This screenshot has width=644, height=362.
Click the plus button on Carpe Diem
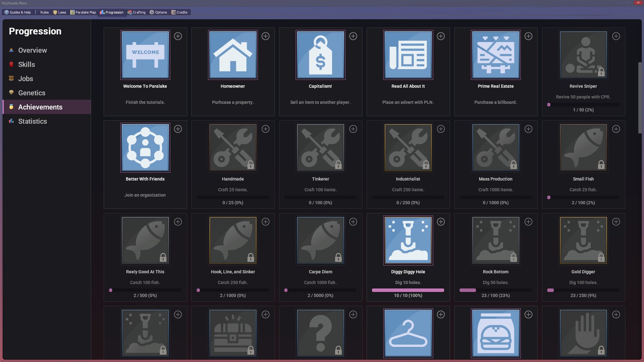coord(353,222)
